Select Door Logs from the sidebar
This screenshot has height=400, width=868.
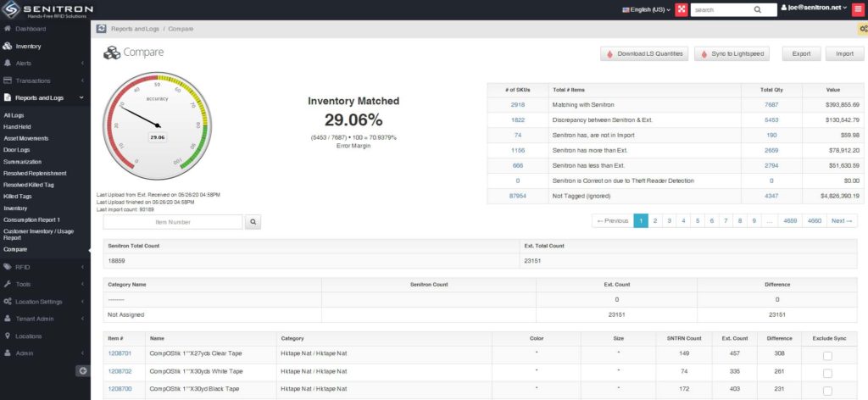(19, 149)
